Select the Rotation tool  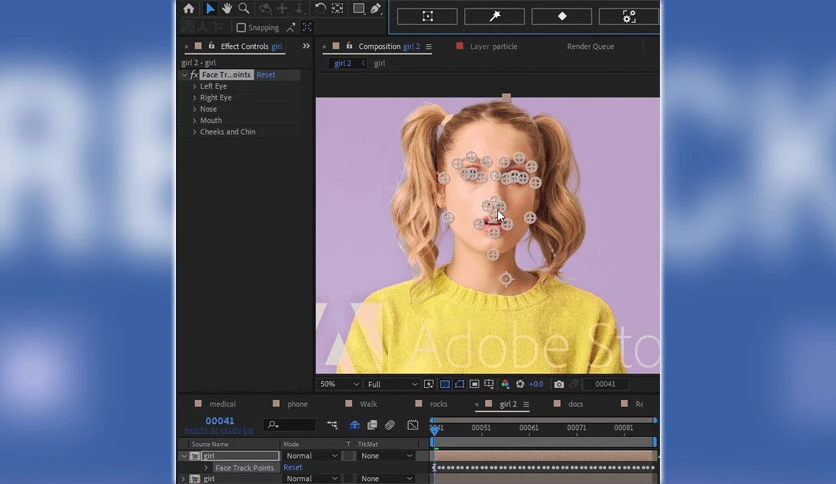320,9
